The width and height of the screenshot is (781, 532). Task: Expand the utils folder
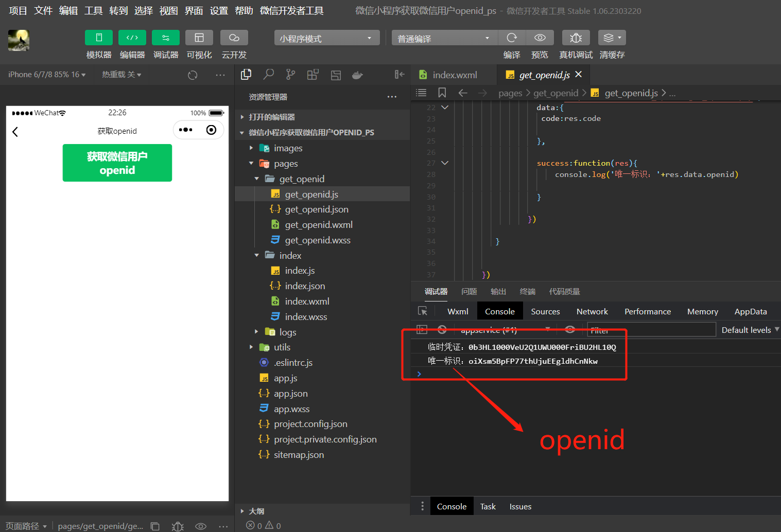322,347
